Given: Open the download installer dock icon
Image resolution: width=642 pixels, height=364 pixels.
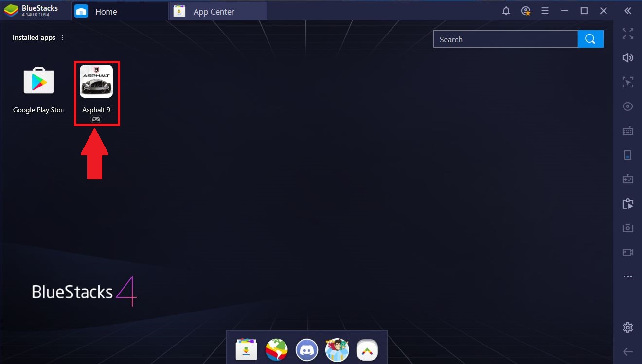Looking at the screenshot, I should click(x=246, y=349).
